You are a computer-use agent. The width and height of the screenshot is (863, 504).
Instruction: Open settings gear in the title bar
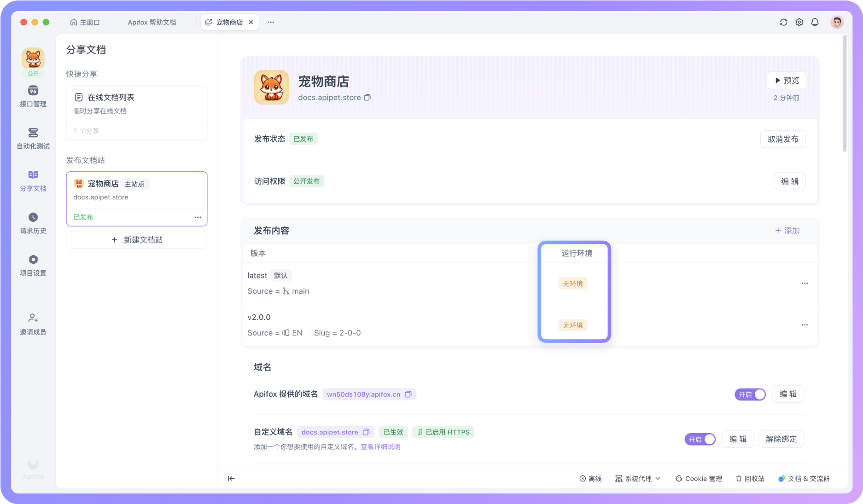(799, 22)
